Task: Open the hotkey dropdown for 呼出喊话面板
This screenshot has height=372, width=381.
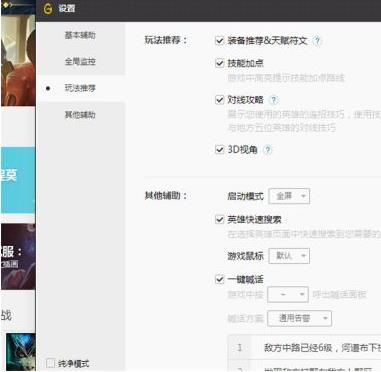Action: [288, 295]
